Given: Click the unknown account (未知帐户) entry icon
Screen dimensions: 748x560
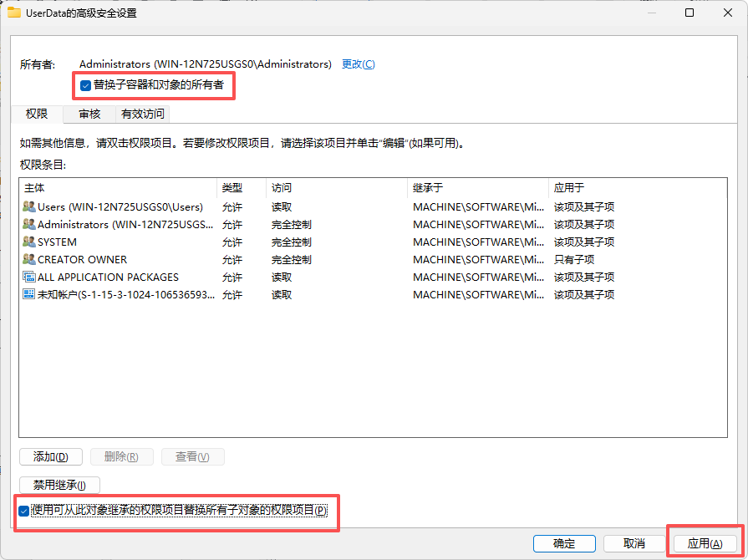Looking at the screenshot, I should [x=28, y=294].
